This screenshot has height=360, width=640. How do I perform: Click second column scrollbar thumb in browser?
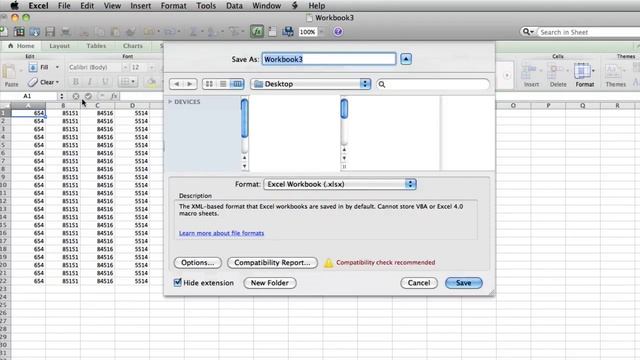pyautogui.click(x=344, y=109)
